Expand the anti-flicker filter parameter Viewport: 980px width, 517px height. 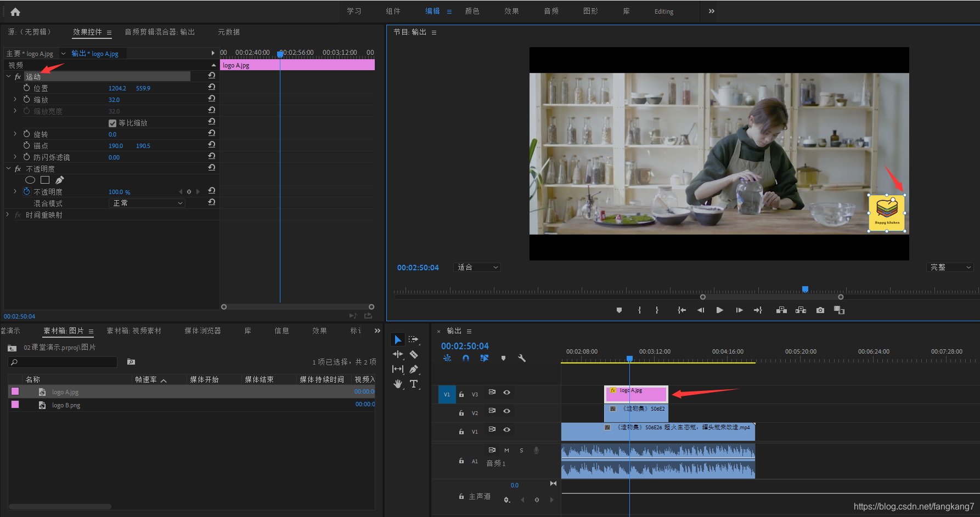point(15,157)
